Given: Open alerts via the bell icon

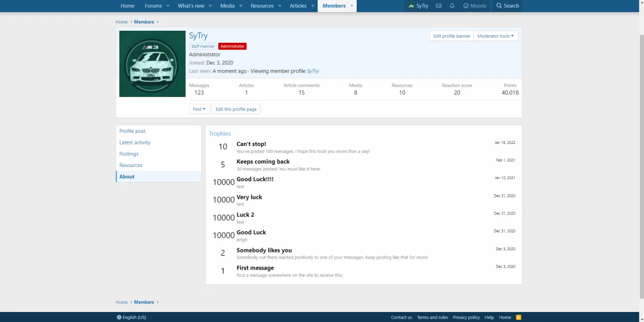Looking at the screenshot, I should (452, 6).
